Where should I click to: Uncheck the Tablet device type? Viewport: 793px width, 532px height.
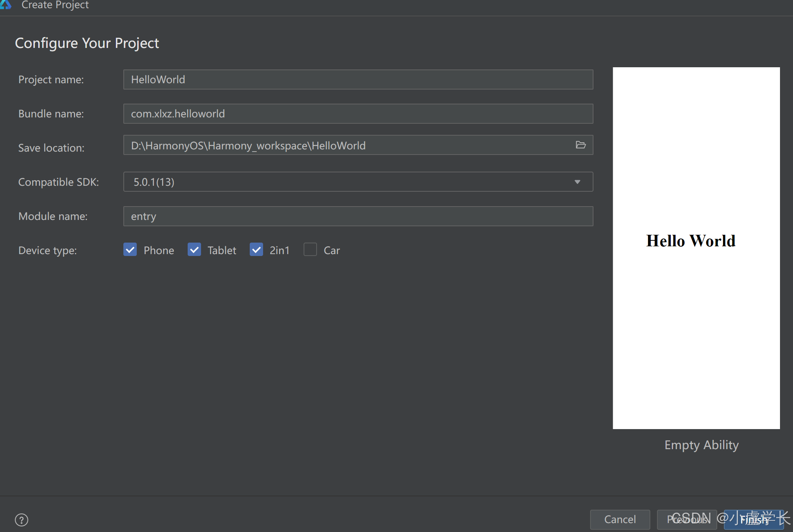pyautogui.click(x=194, y=250)
